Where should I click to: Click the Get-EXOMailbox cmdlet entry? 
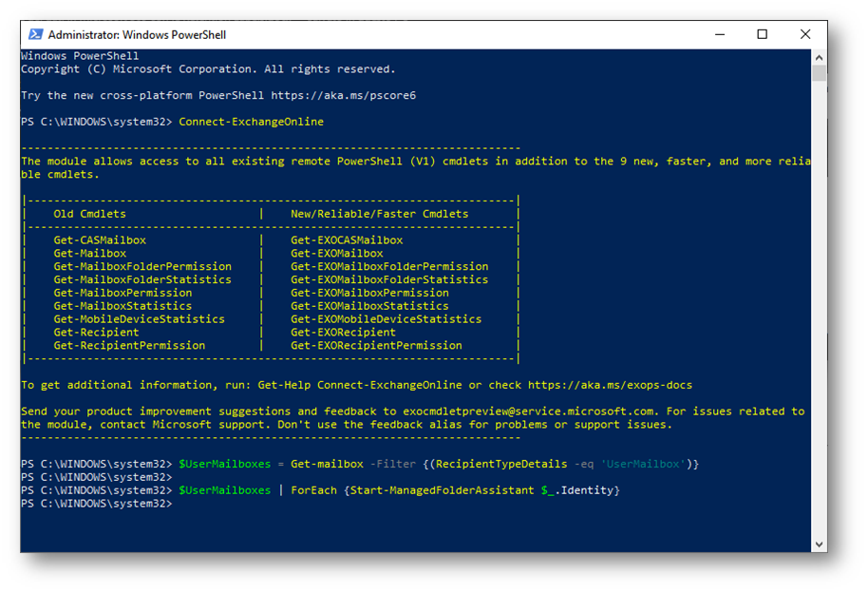[336, 254]
